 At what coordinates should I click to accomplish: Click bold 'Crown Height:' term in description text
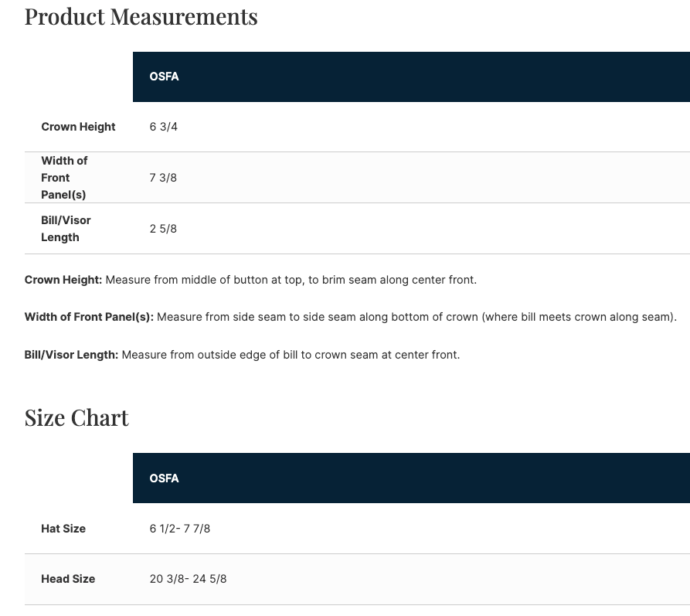pyautogui.click(x=63, y=280)
